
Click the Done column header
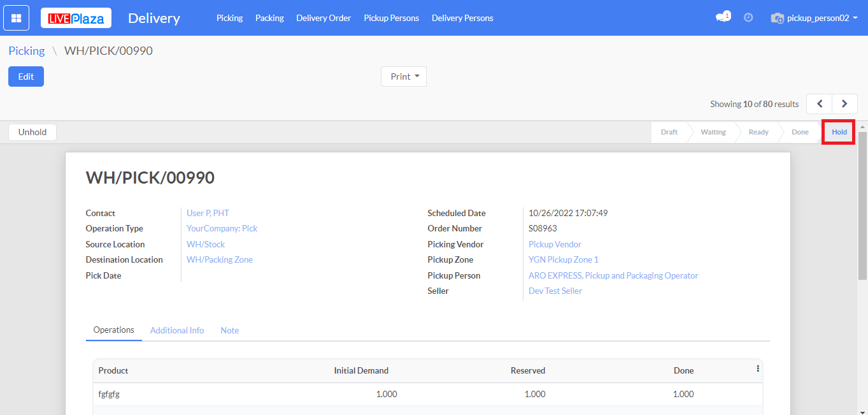point(684,370)
